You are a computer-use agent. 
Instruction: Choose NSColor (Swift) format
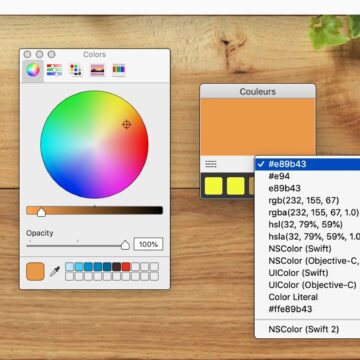[x=308, y=249]
